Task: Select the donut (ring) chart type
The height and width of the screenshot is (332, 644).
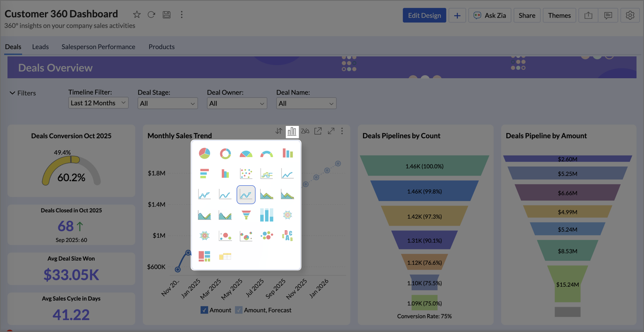Action: point(225,153)
